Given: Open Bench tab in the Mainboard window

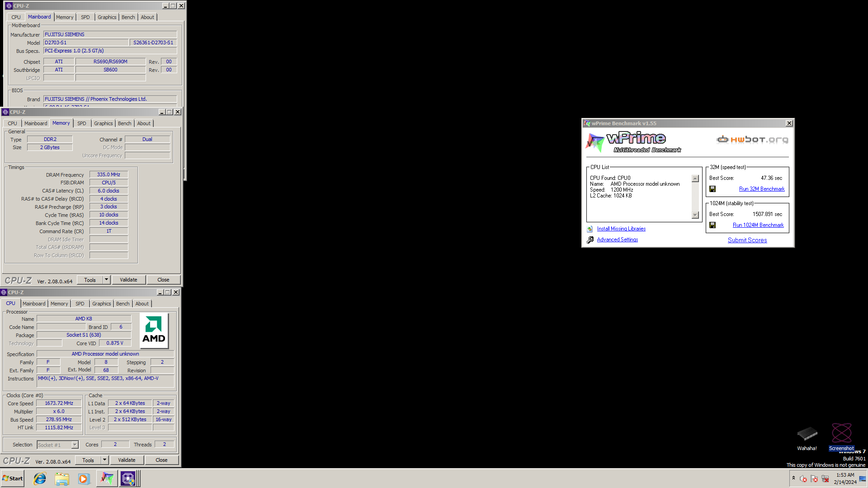Looking at the screenshot, I should coord(128,17).
